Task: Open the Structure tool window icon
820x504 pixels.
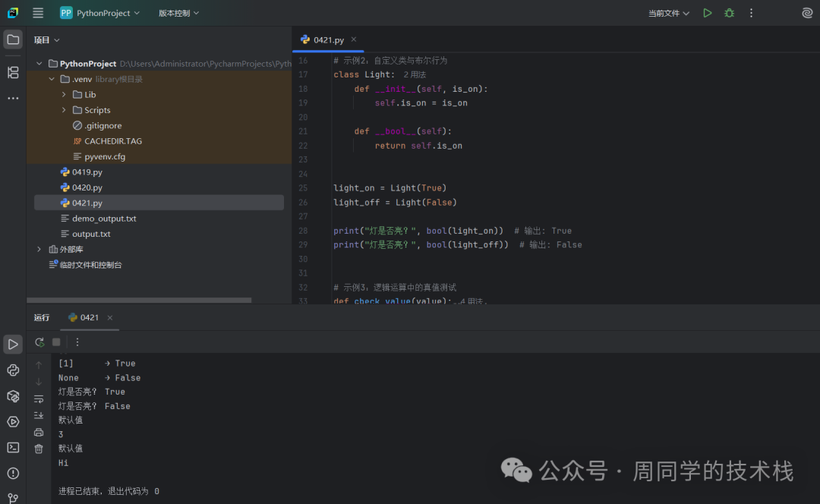Action: [13, 72]
